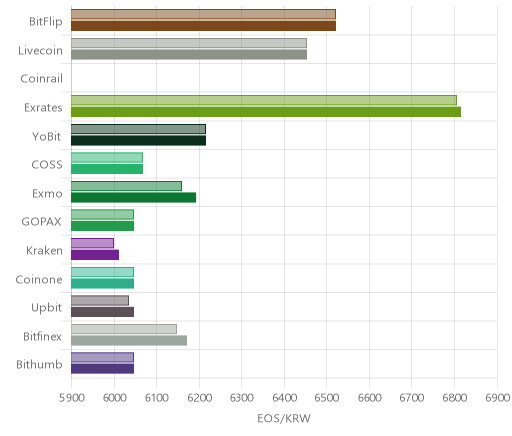The image size is (512, 436).
Task: Click the Exrates exchange label
Action: tap(43, 108)
